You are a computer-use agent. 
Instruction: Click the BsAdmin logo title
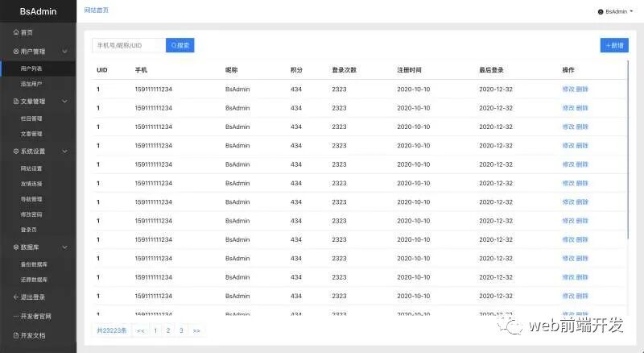tap(38, 11)
